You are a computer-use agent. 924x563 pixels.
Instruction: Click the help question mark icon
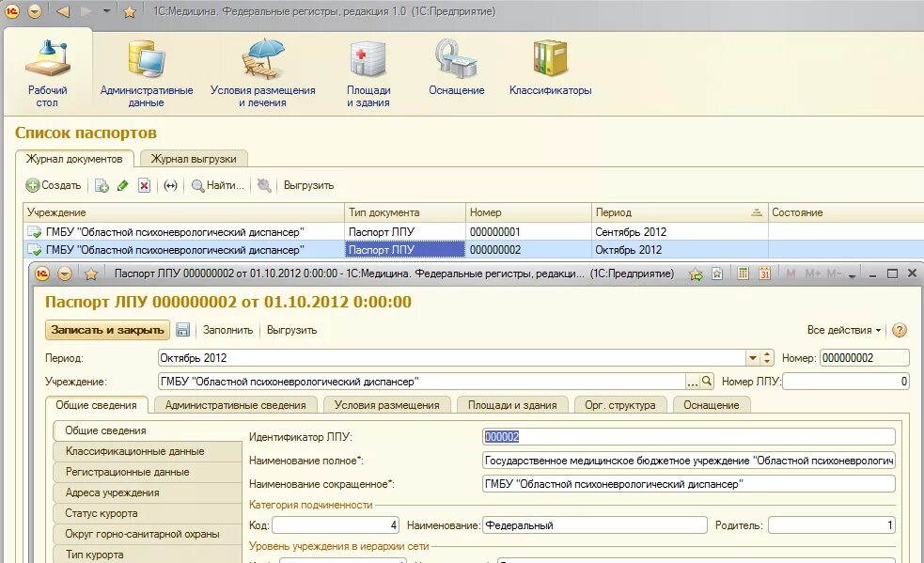pyautogui.click(x=900, y=330)
